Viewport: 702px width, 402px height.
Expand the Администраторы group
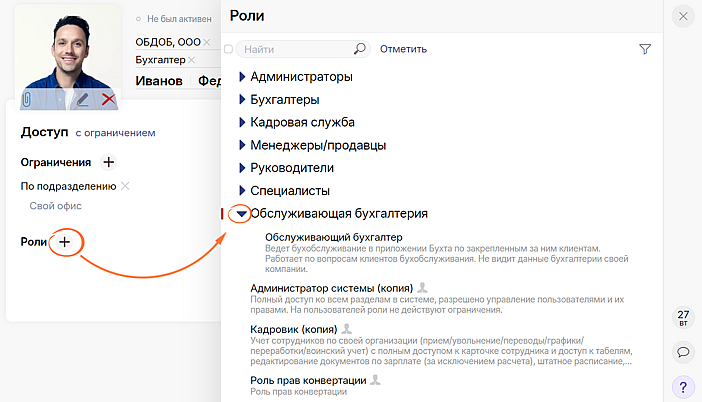coord(242,76)
